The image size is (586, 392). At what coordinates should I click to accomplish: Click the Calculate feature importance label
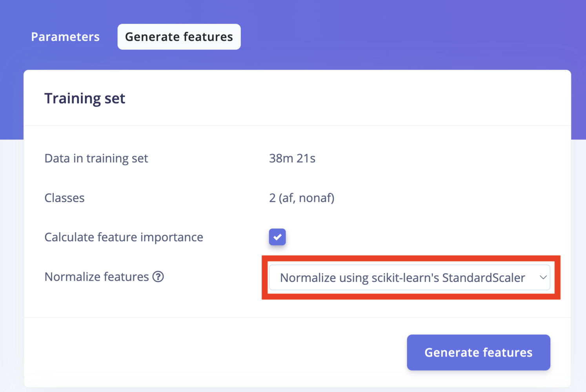coord(124,237)
